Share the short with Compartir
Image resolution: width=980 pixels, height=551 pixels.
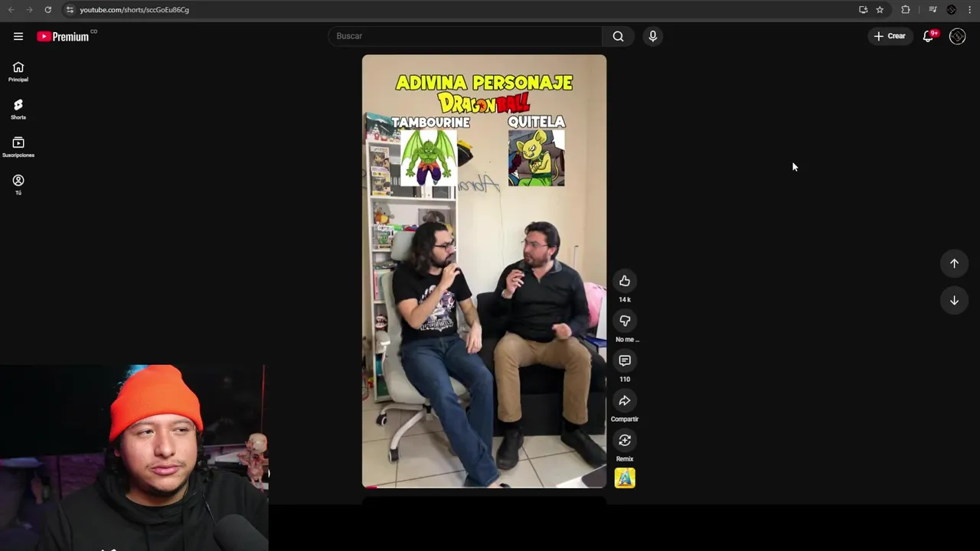pos(625,400)
